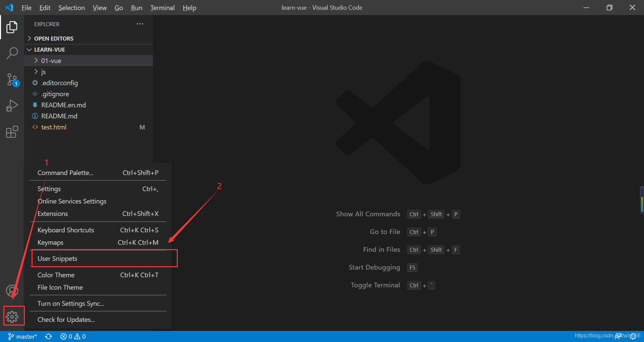Open the Edit menu

pyautogui.click(x=45, y=8)
